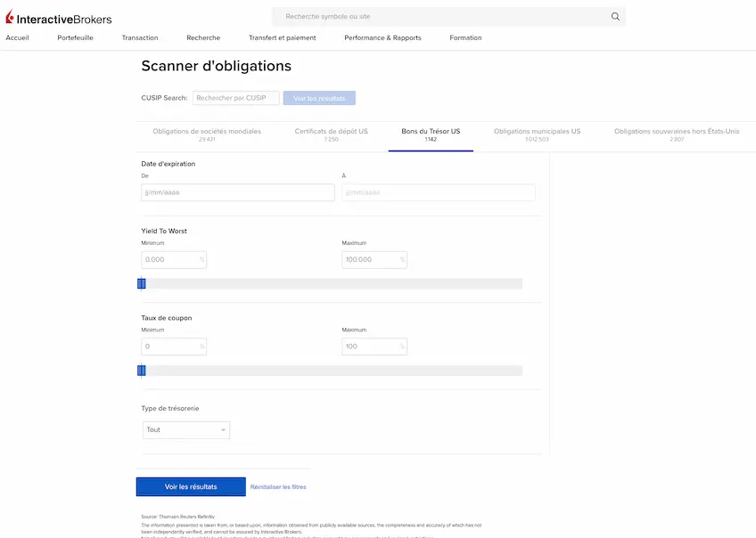Click the Recherche symbole ou site box
Viewport: 756px width, 538px height.
tap(448, 16)
